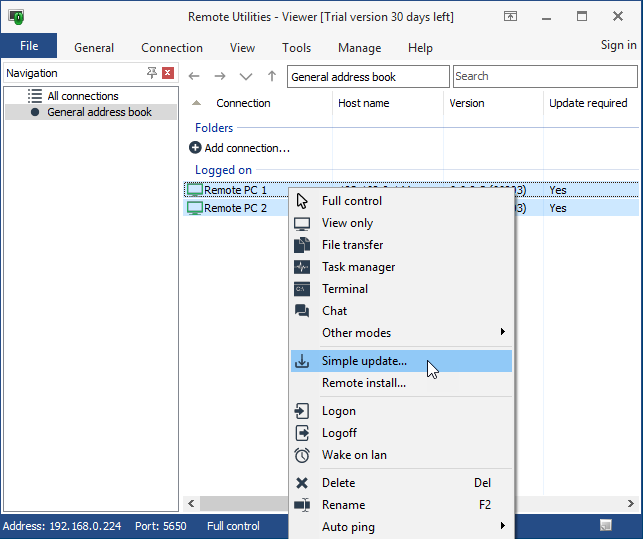
Task: Choose Remote install from context menu
Action: coord(364,383)
